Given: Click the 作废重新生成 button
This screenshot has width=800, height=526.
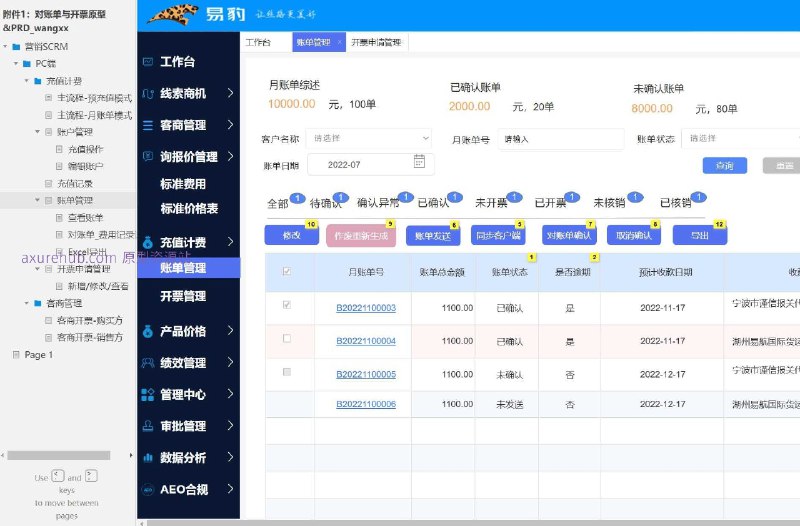Looking at the screenshot, I should [361, 236].
